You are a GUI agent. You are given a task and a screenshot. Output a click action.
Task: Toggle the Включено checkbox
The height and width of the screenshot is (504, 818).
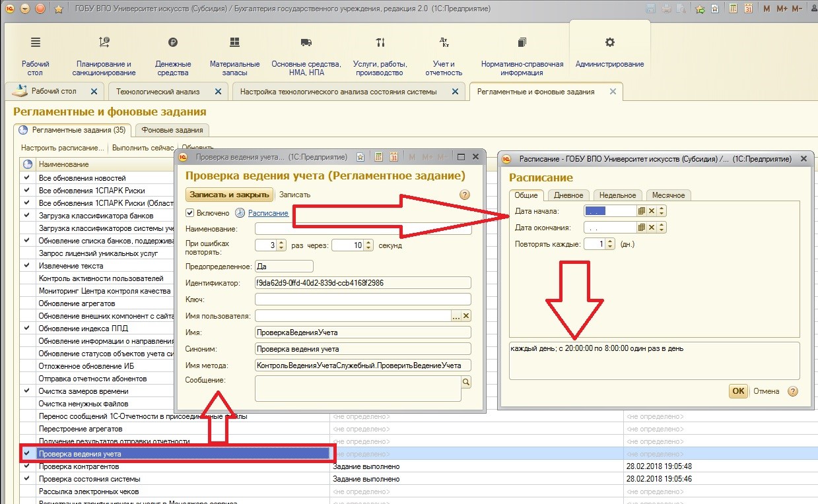[x=190, y=213]
